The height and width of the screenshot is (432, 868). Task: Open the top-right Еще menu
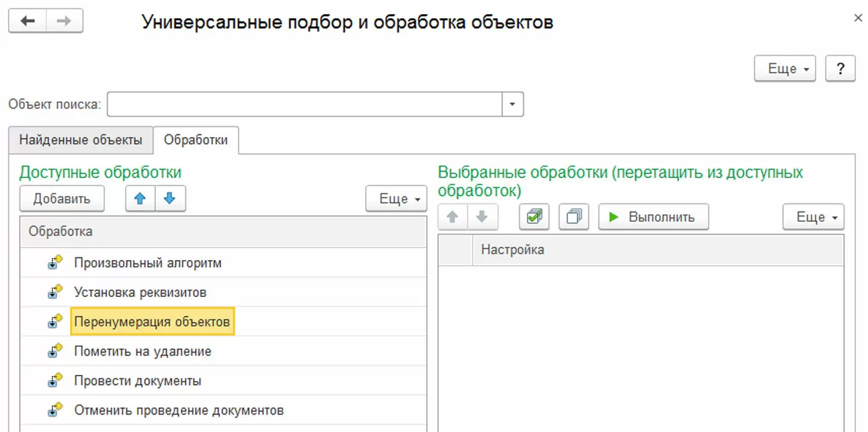(x=785, y=69)
